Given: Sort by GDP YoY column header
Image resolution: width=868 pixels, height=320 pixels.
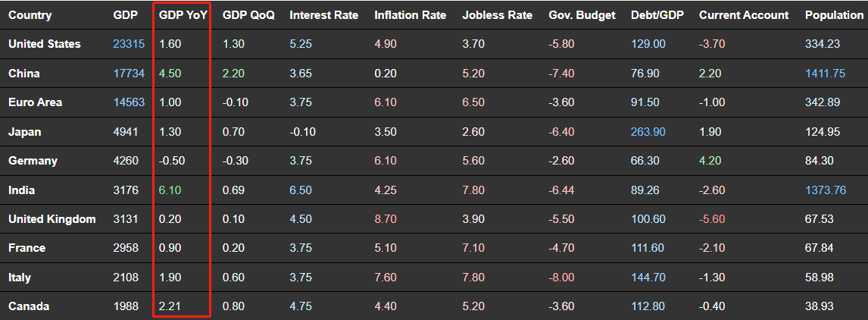Looking at the screenshot, I should 182,15.
